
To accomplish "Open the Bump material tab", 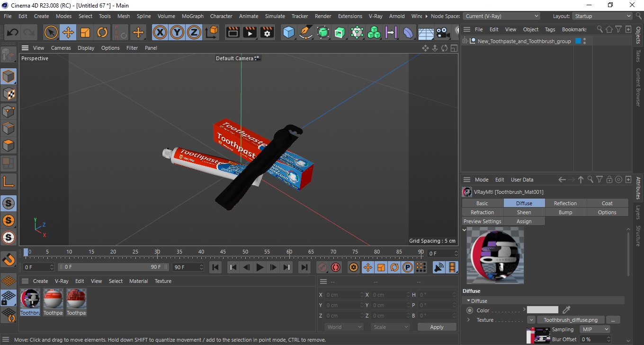I will pyautogui.click(x=565, y=212).
